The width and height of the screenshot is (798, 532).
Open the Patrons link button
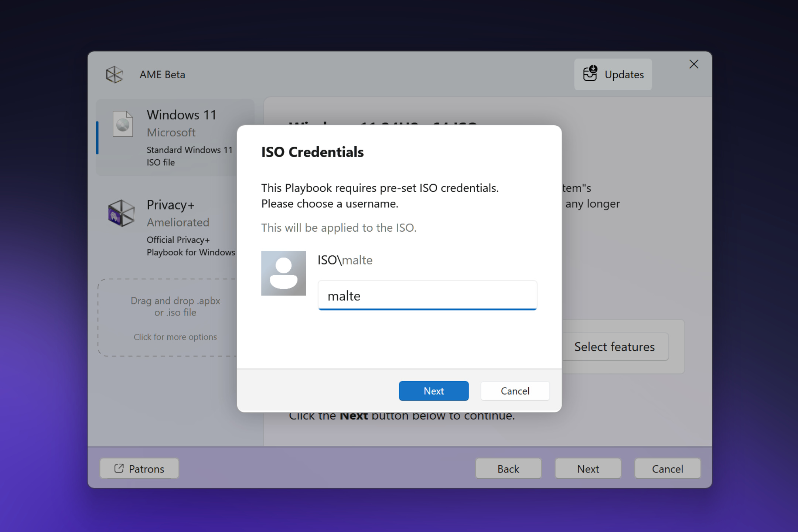tap(139, 468)
